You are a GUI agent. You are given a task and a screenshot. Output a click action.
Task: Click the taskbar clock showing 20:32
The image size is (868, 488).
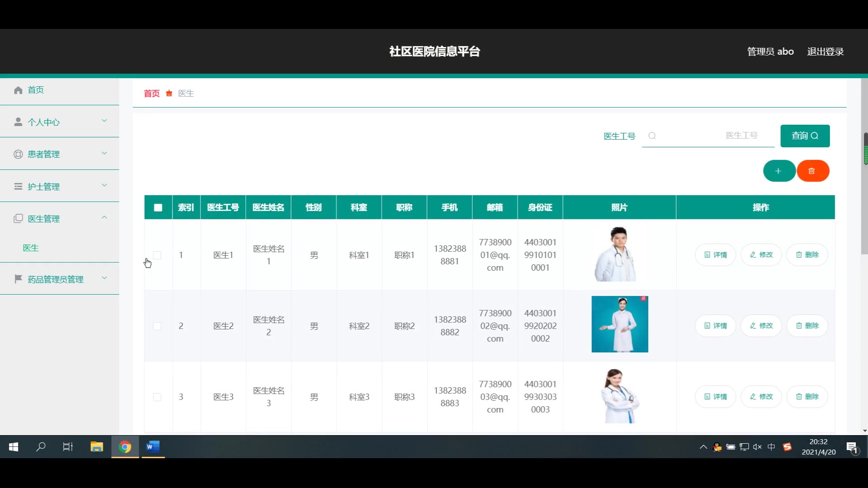click(x=819, y=447)
